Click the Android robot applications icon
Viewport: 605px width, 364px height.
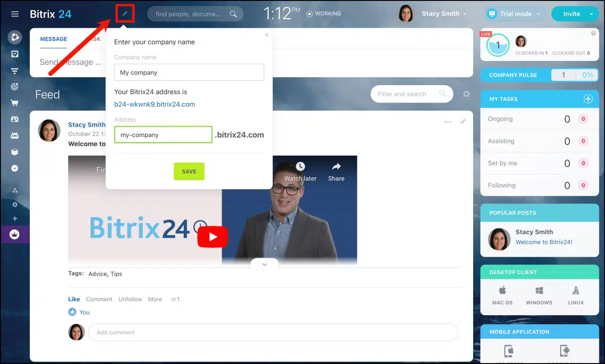[x=15, y=134]
